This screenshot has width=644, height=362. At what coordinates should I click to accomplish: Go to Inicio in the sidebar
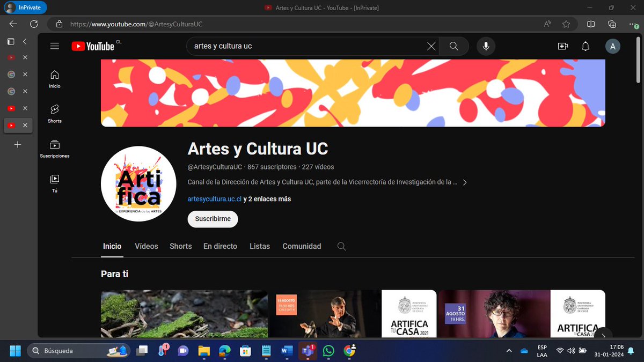click(x=54, y=79)
